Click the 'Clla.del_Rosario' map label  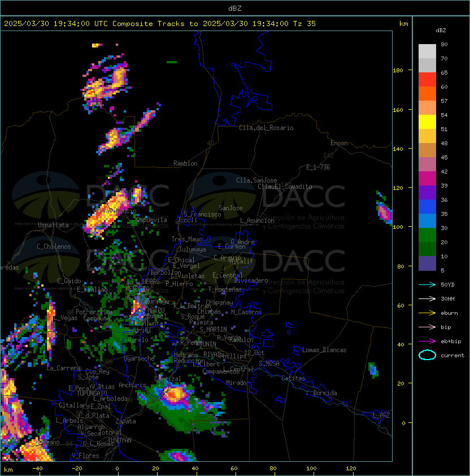[x=266, y=128]
